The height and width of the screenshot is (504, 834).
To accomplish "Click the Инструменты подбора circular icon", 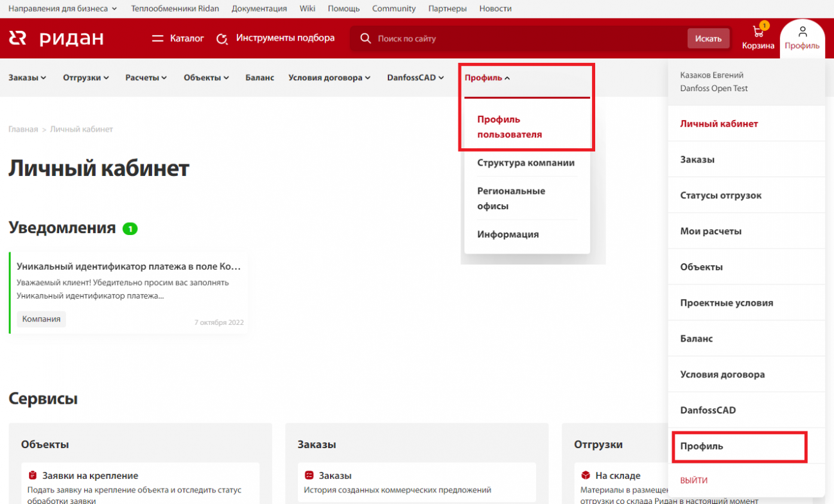I will pyautogui.click(x=222, y=39).
